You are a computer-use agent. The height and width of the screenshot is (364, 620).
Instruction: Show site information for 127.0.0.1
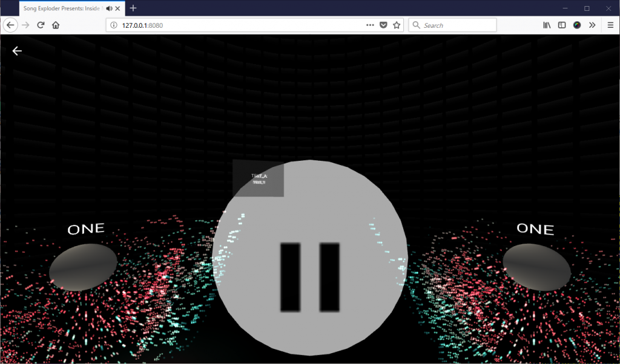pyautogui.click(x=114, y=25)
